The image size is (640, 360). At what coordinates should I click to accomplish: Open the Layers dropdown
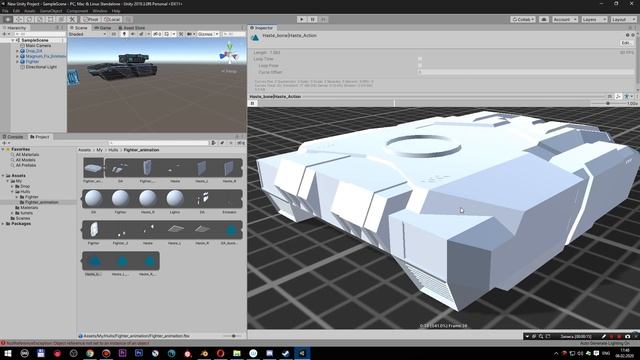click(x=594, y=19)
